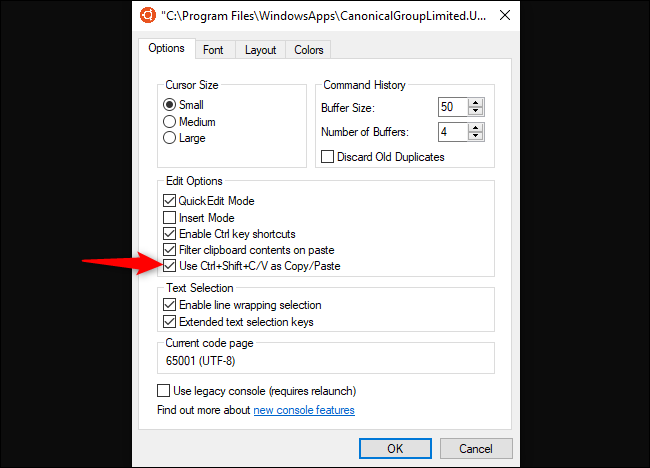Decrease Buffer Size with down arrow

(475, 111)
